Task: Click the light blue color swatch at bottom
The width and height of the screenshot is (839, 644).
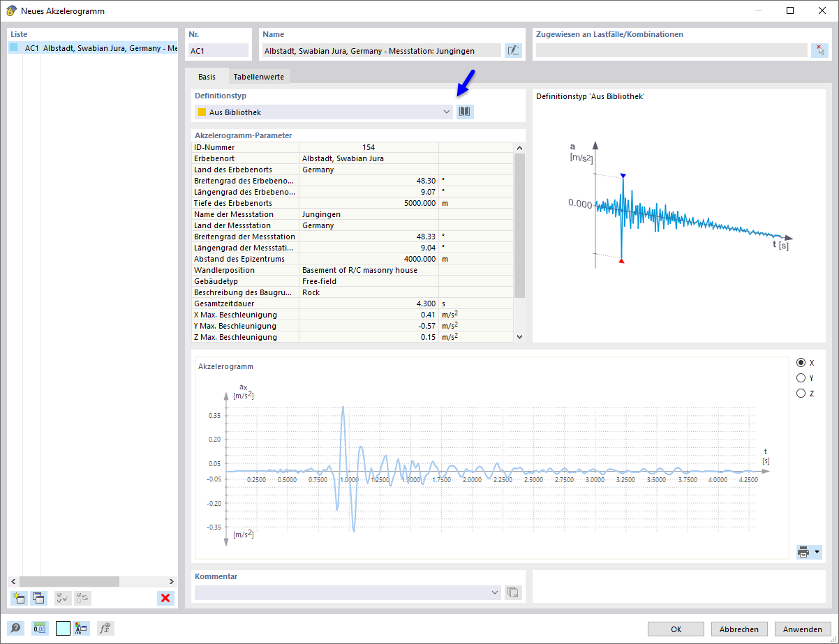Action: point(63,628)
